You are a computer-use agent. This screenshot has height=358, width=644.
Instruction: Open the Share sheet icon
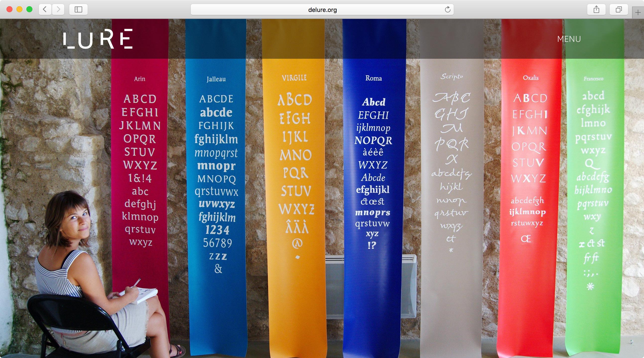tap(596, 9)
